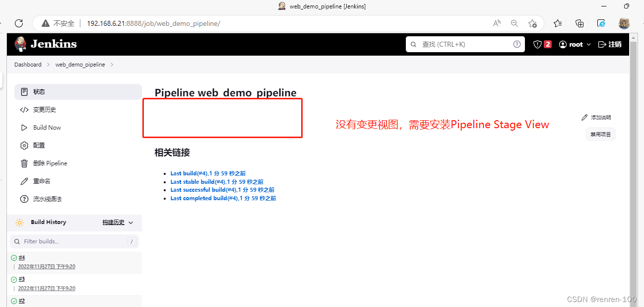The image size is (644, 307).
Task: Click the browser zoom out icon
Action: coord(515,23)
